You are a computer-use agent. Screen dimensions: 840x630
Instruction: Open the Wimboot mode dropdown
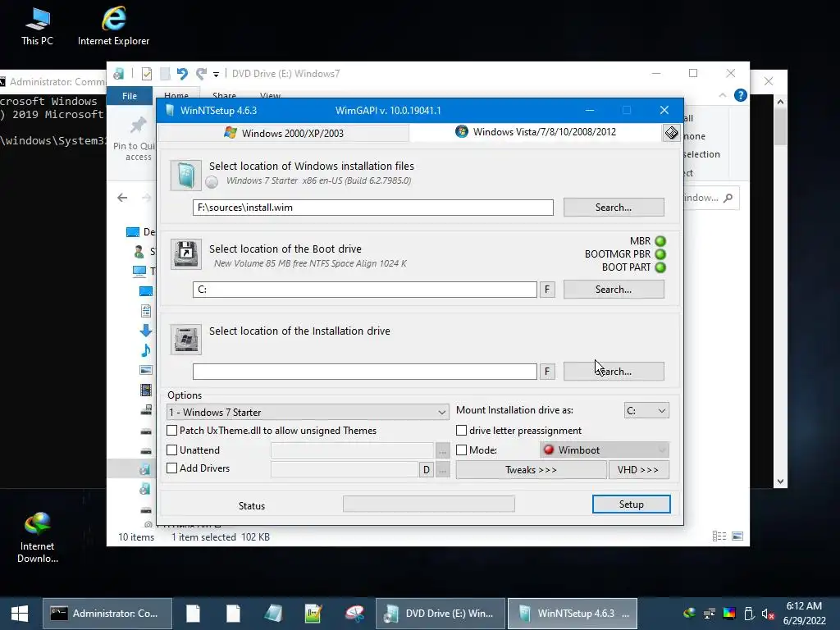(605, 450)
